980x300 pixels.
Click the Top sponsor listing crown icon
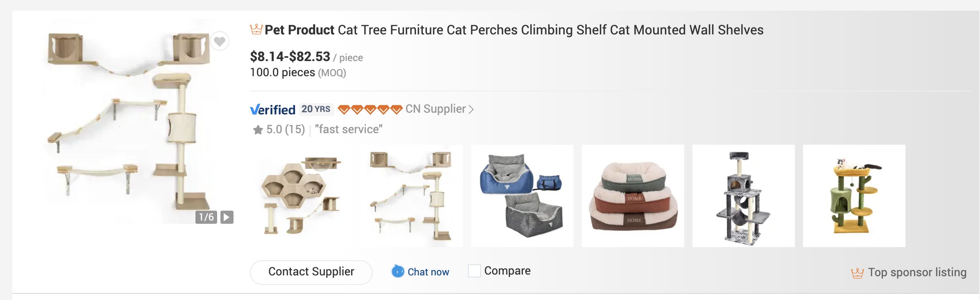857,273
